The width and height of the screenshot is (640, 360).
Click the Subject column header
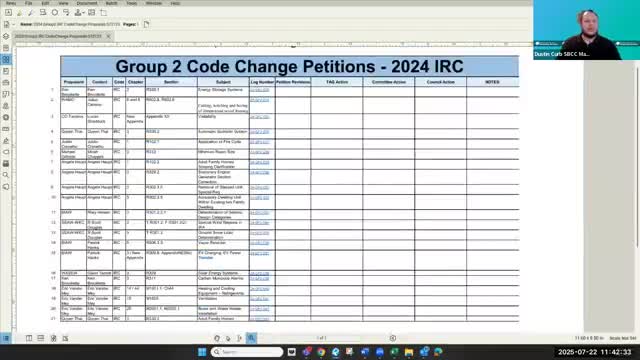[x=223, y=82]
